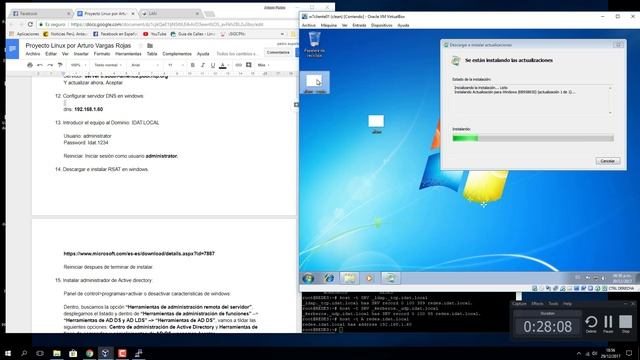Screen dimensions: 640x360
Task: Open the Windows 7 Start orb in VM
Action: 308,278
